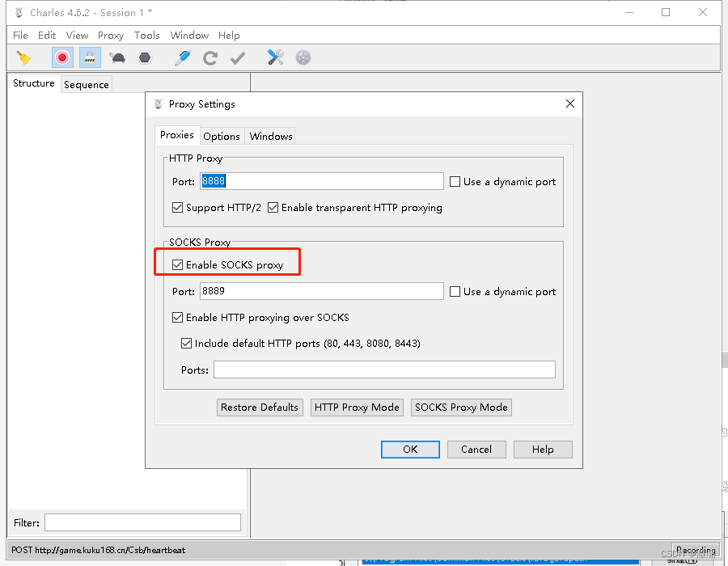Confirm with the OK button
The height and width of the screenshot is (566, 728).
(410, 450)
